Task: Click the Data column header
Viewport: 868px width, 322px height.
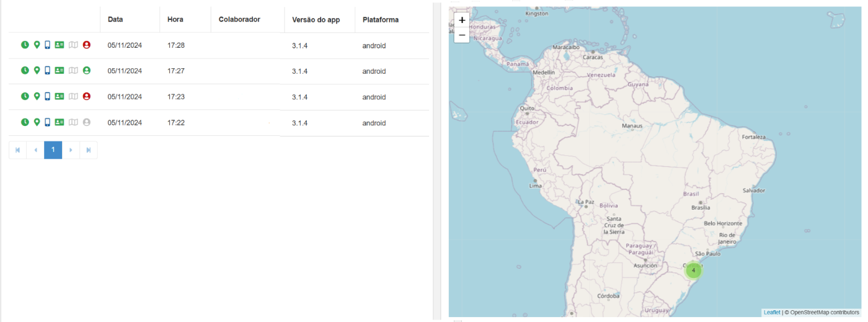Action: tap(115, 19)
